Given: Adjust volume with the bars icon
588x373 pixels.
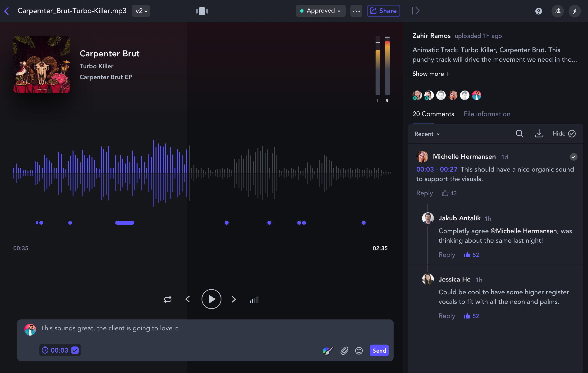Looking at the screenshot, I should pyautogui.click(x=254, y=300).
